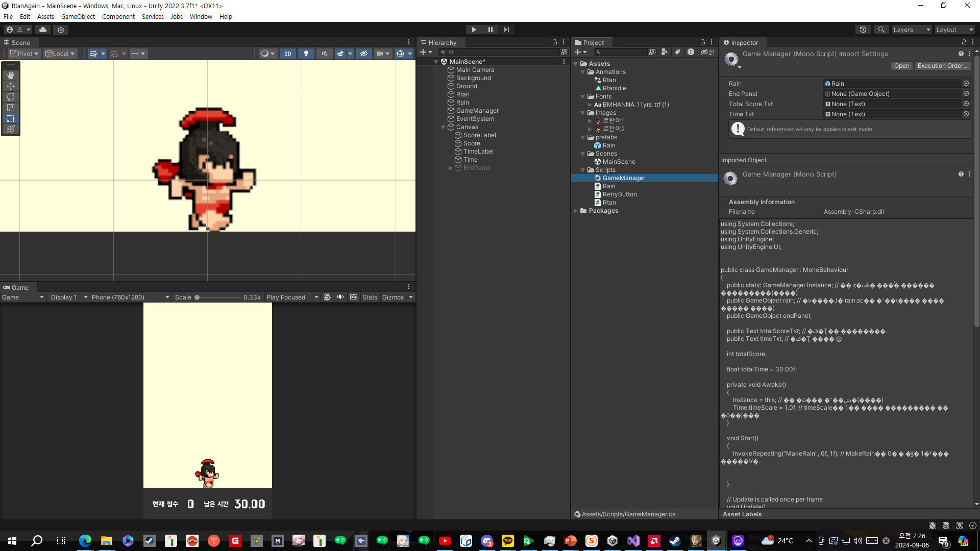
Task: Click the grid snapping icon in Scene
Action: (x=93, y=54)
